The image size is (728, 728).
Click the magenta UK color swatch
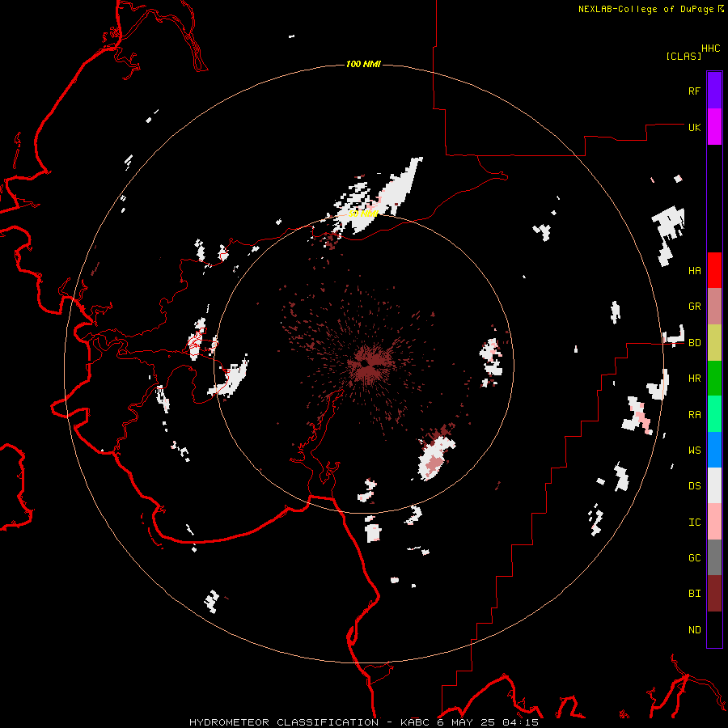(714, 127)
